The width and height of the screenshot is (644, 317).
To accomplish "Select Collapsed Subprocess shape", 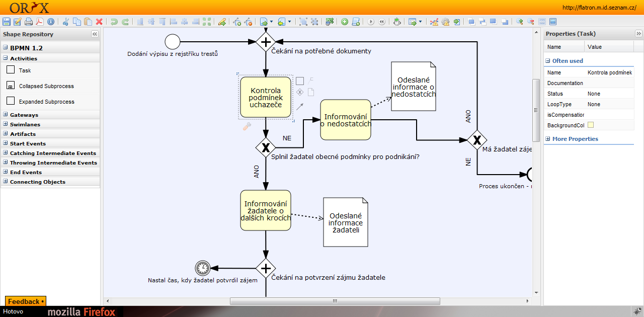I will coord(11,86).
